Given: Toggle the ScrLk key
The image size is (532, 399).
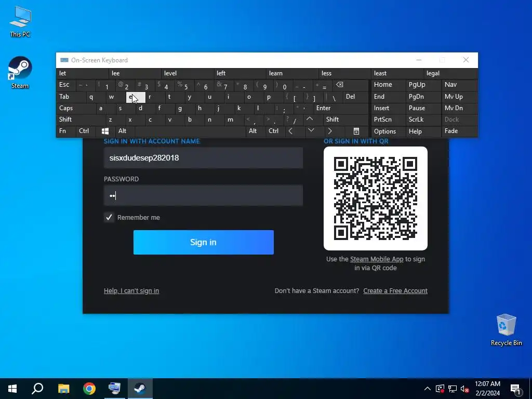Looking at the screenshot, I should coord(423,119).
